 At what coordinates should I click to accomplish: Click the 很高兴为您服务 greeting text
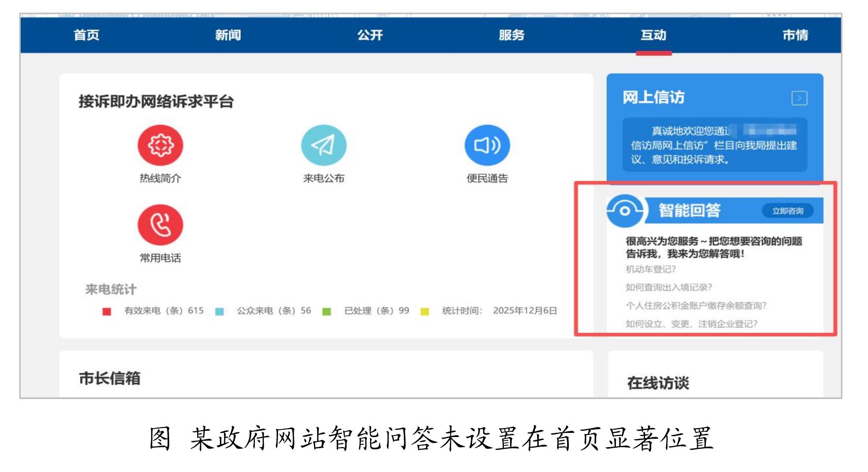pyautogui.click(x=714, y=247)
